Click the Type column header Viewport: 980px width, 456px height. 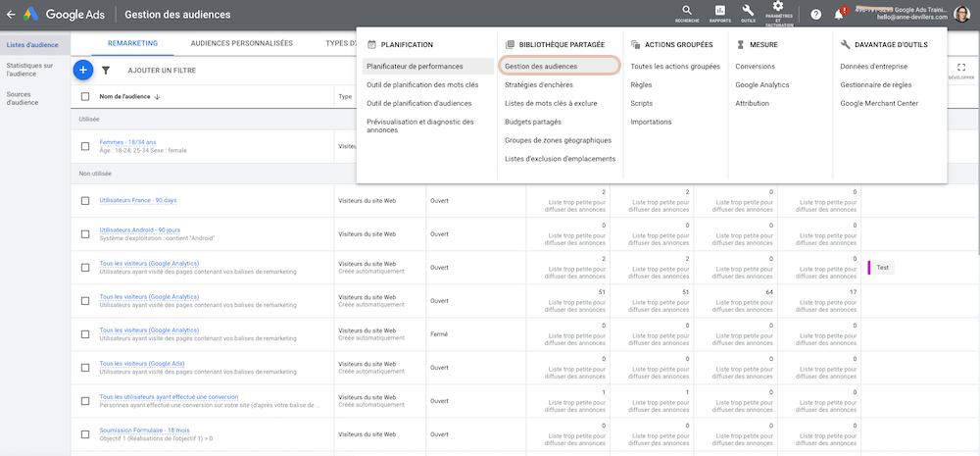tap(345, 96)
